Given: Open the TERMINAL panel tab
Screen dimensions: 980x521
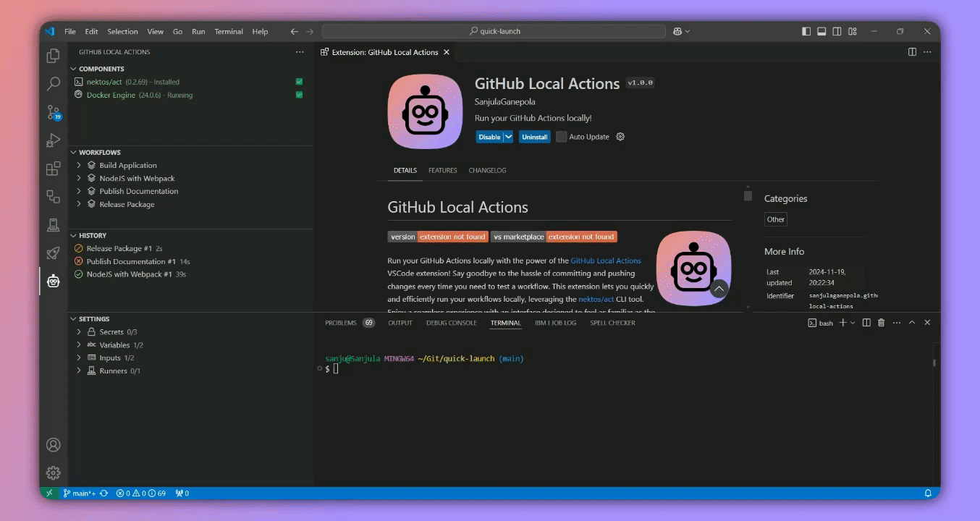Looking at the screenshot, I should [x=504, y=323].
